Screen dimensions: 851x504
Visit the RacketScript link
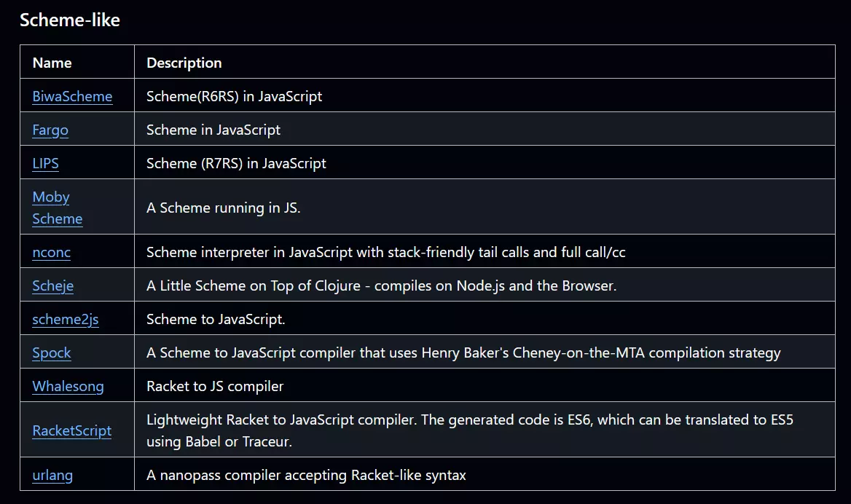click(71, 430)
